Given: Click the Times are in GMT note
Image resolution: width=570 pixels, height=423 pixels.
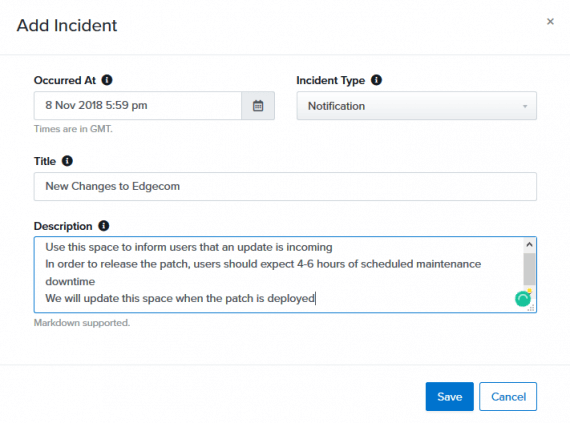Looking at the screenshot, I should [73, 129].
